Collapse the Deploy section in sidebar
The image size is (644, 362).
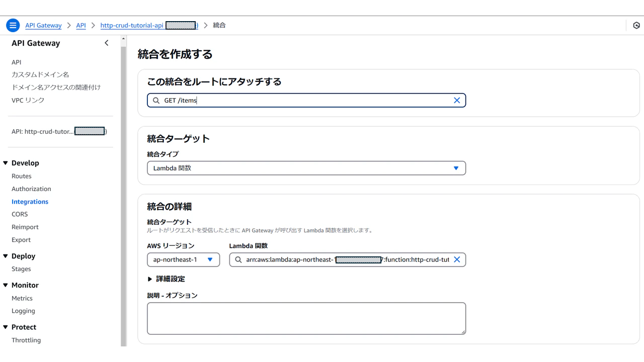point(6,256)
